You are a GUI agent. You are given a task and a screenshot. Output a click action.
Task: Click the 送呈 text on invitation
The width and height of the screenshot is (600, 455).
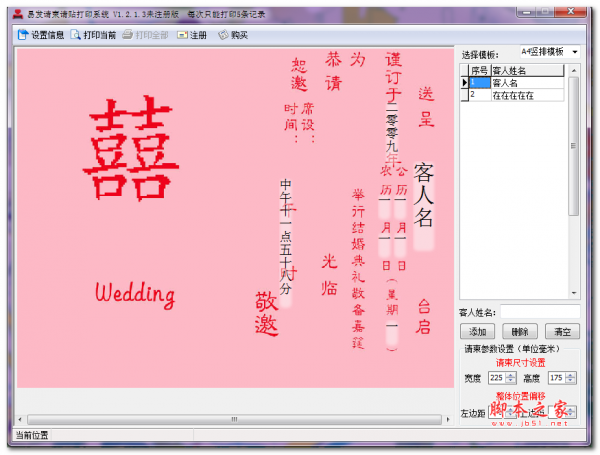pyautogui.click(x=426, y=107)
